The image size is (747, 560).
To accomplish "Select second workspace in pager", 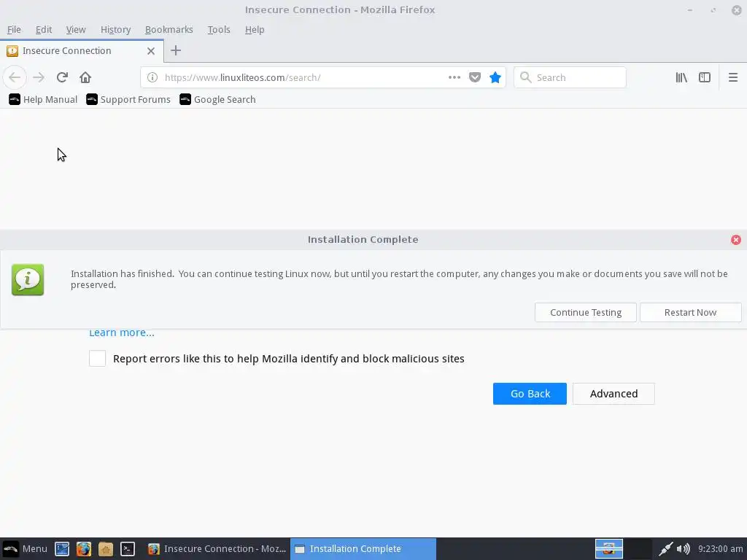I will [x=638, y=549].
